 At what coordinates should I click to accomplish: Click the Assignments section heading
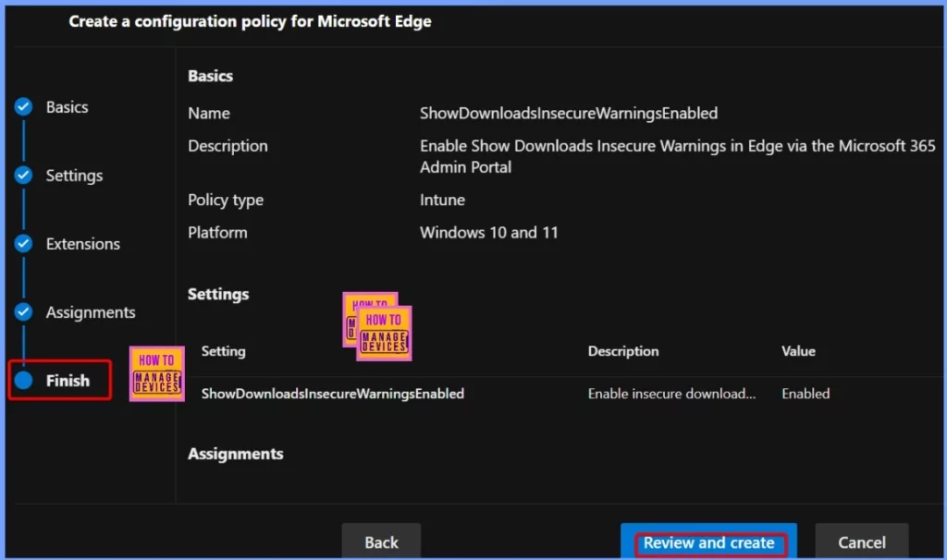coord(236,454)
